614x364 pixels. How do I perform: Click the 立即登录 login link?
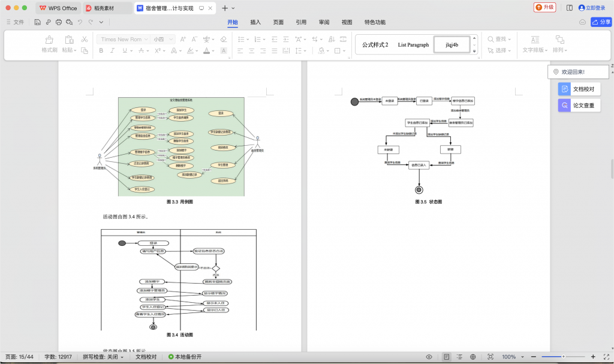pos(591,8)
